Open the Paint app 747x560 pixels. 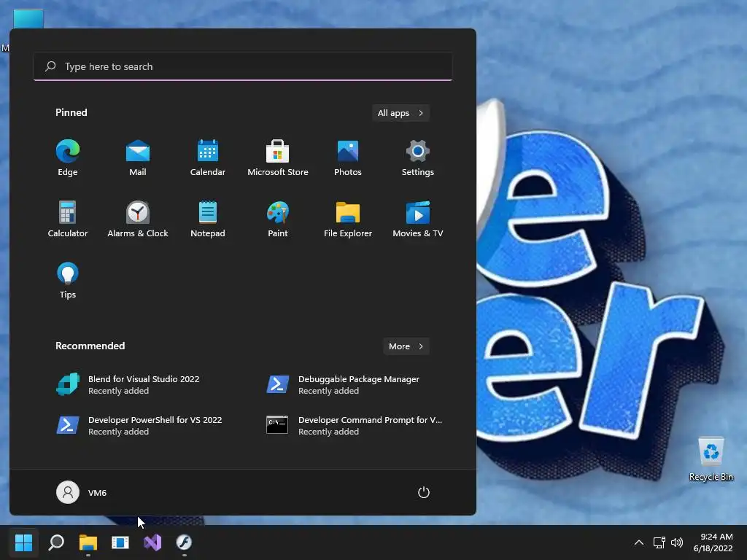tap(278, 219)
